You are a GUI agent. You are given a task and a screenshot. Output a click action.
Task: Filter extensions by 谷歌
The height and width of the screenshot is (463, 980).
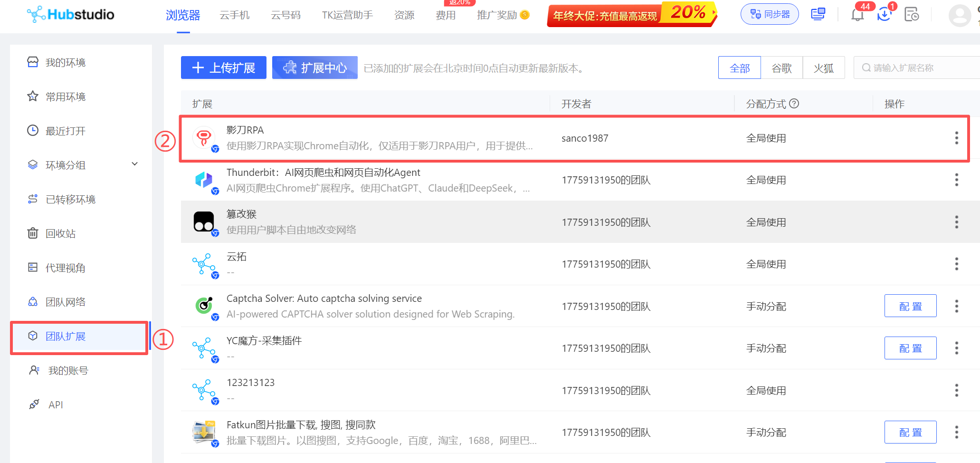click(x=782, y=68)
